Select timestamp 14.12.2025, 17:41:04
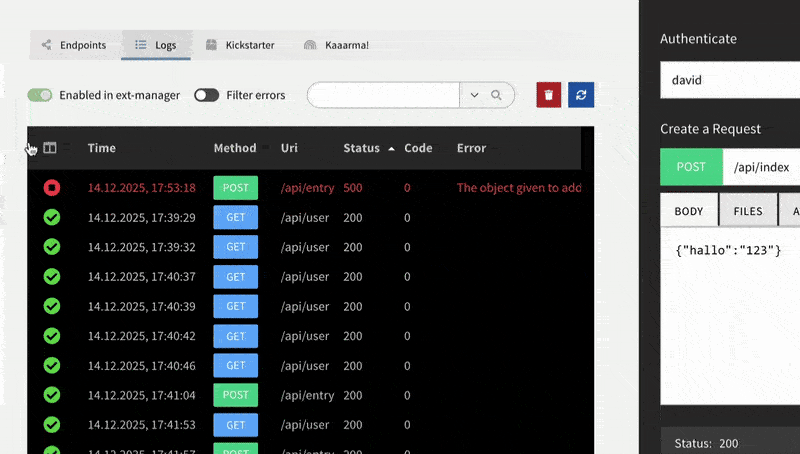The width and height of the screenshot is (800, 454). point(141,395)
